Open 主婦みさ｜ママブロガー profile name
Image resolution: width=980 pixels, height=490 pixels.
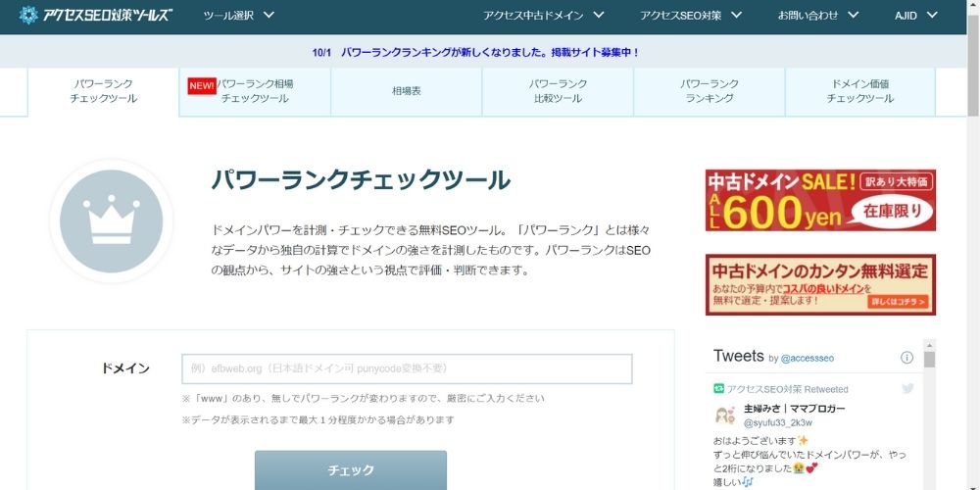pos(794,410)
